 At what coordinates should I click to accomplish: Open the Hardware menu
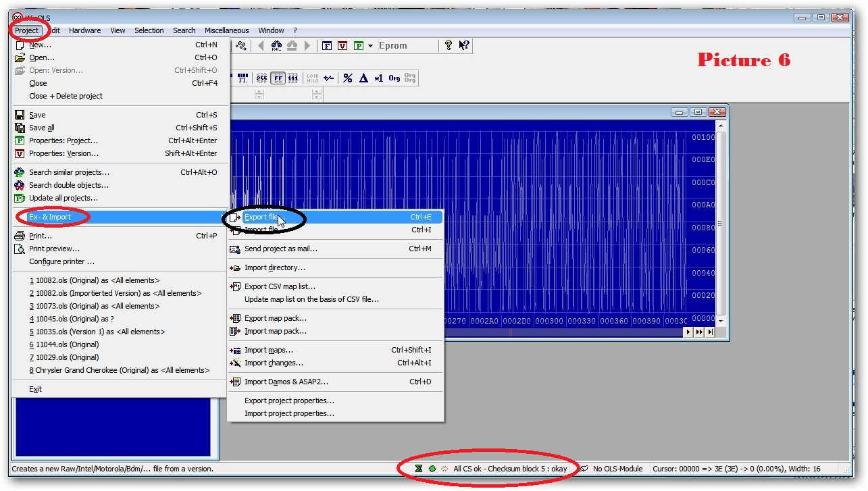click(x=85, y=30)
